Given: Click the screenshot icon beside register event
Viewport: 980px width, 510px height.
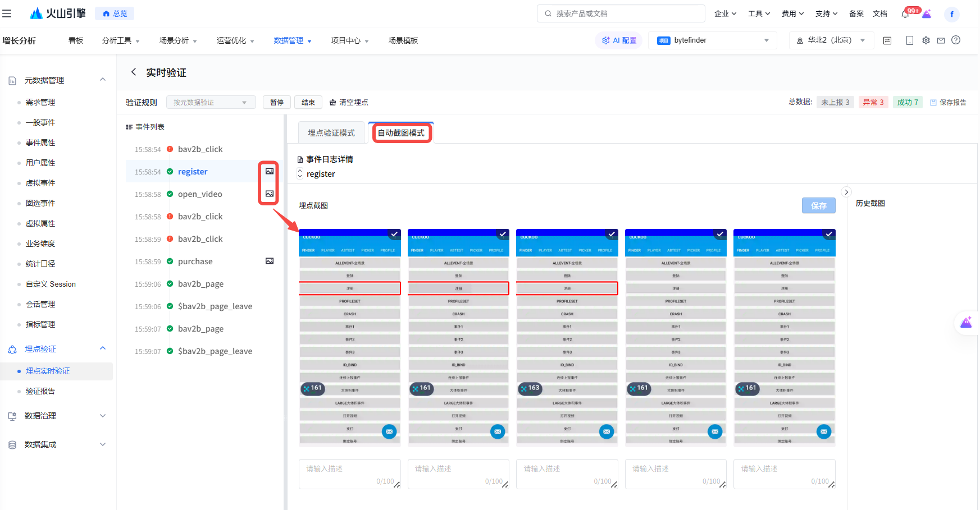Looking at the screenshot, I should click(270, 171).
